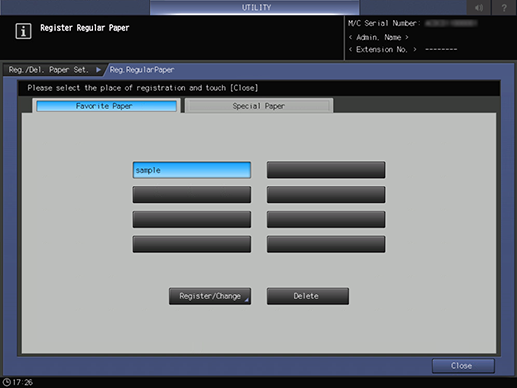Open the UTILITY tab at the top
This screenshot has height=388, width=517.
click(x=255, y=7)
